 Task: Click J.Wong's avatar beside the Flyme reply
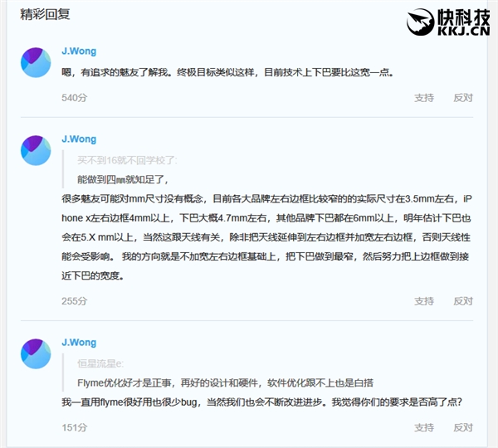click(36, 353)
